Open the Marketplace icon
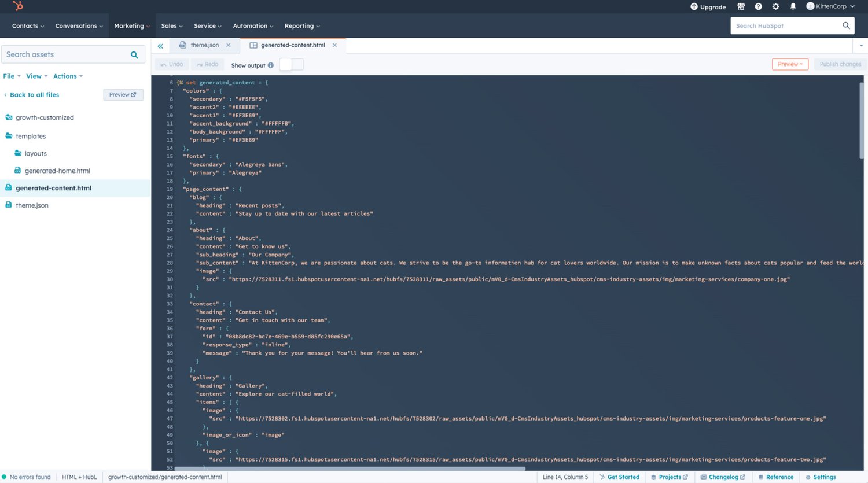The width and height of the screenshot is (868, 483). pyautogui.click(x=741, y=6)
